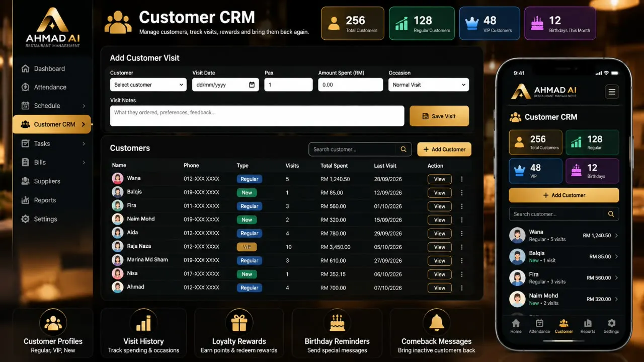Viewport: 644px width, 362px height.
Task: Expand the Tasks sidebar submenu
Action: pyautogui.click(x=84, y=143)
